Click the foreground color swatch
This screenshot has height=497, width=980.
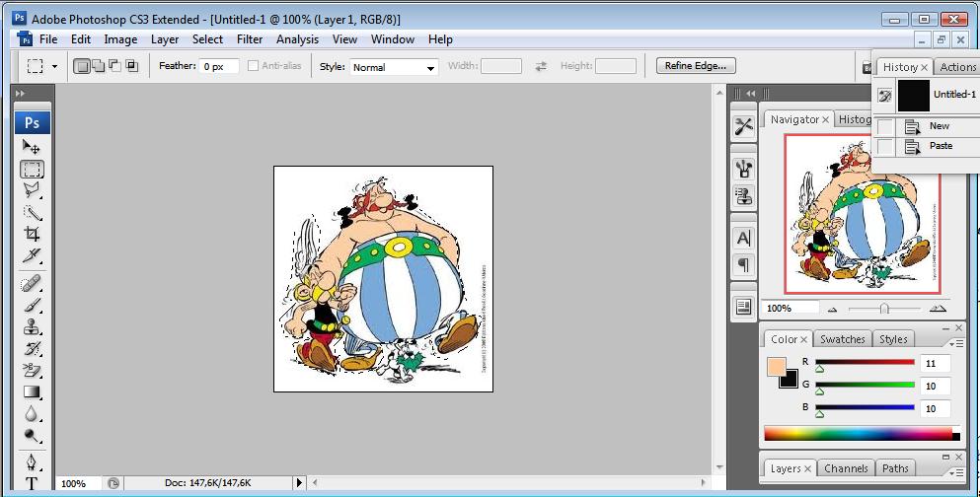point(777,367)
